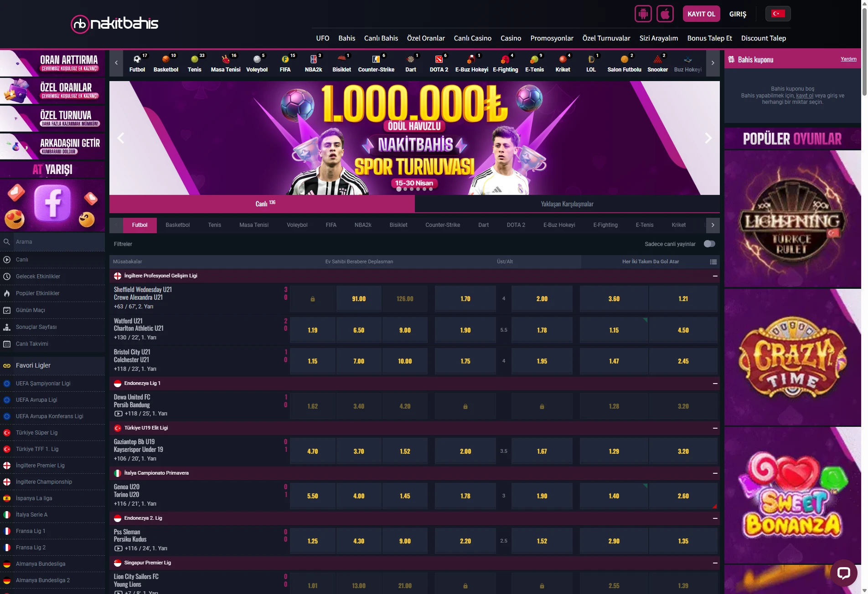Open Türkiye Süper Lig in Favori Ligler
Image resolution: width=868 pixels, height=594 pixels.
[52, 433]
